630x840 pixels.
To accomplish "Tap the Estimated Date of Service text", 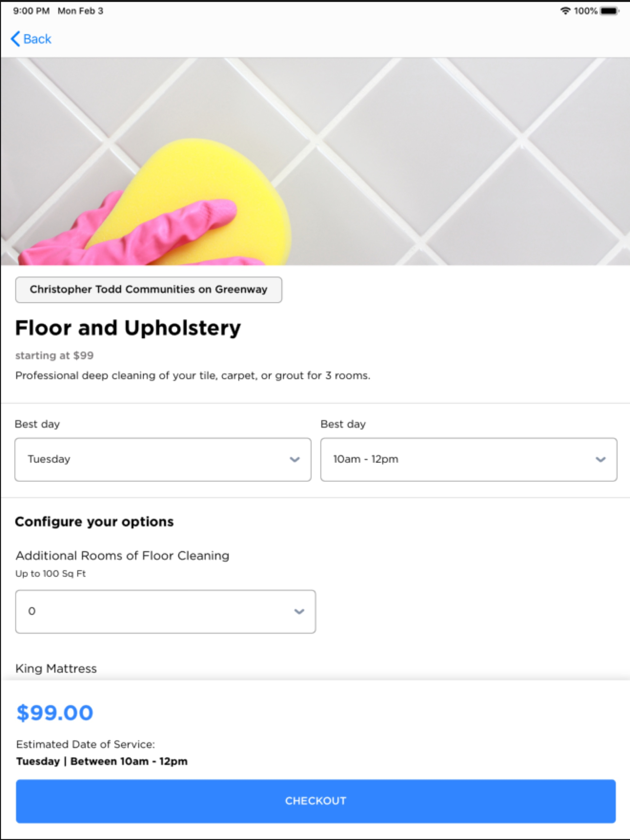I will click(x=86, y=744).
